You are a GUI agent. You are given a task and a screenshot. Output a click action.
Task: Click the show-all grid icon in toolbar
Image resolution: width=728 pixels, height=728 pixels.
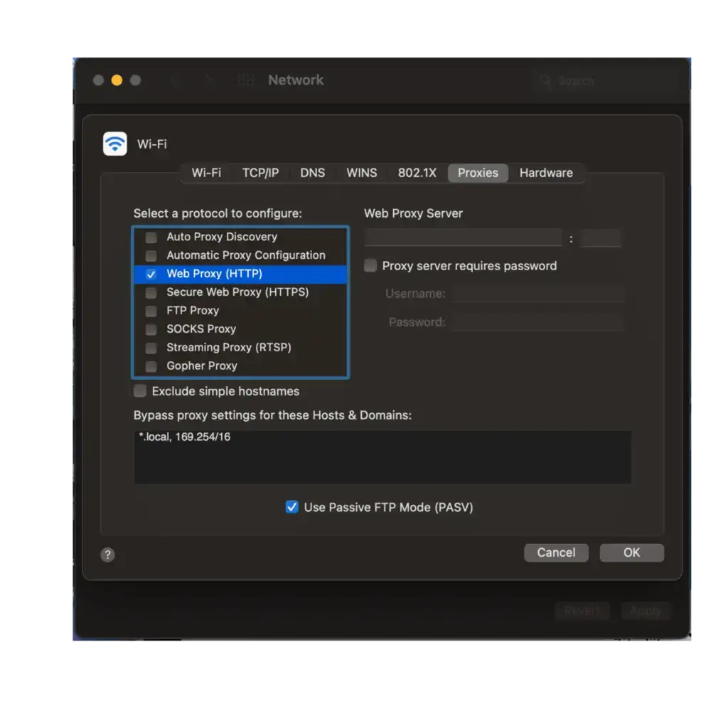point(245,80)
